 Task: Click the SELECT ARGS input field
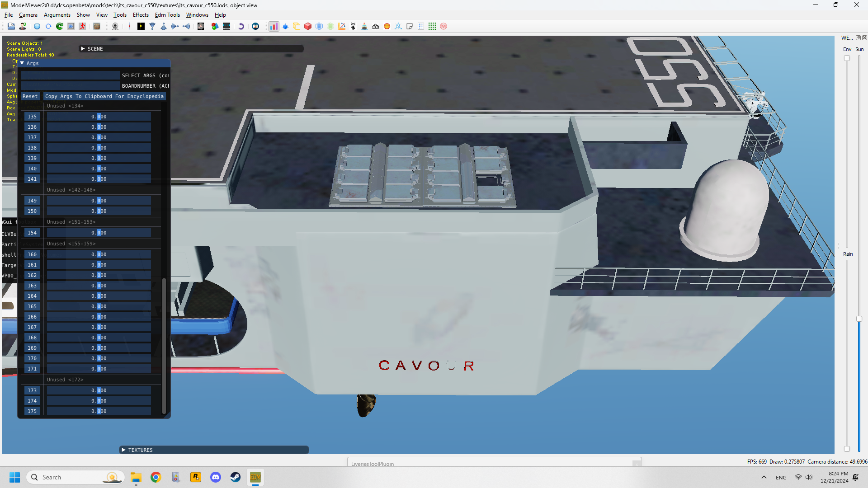point(71,75)
